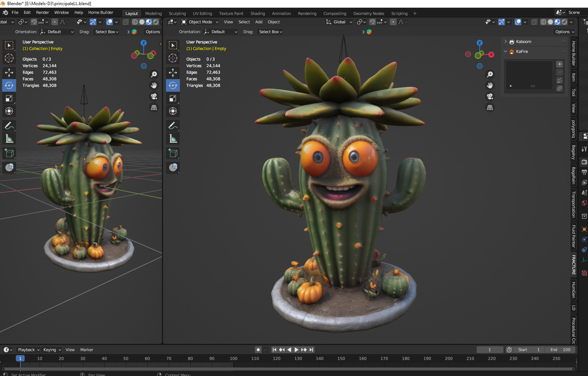Play the animation in timeline
This screenshot has height=376, width=588.
[x=296, y=350]
